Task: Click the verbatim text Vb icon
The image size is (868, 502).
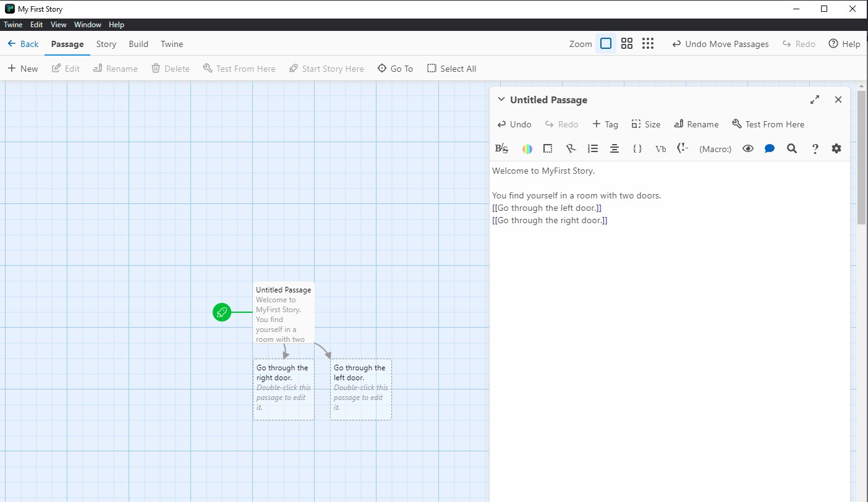Action: (660, 148)
